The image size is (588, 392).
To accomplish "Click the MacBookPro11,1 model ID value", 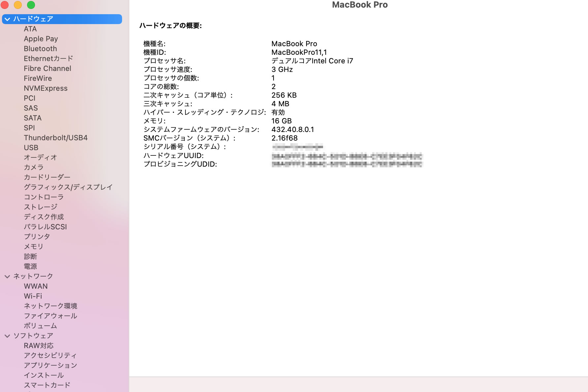I will pos(299,52).
